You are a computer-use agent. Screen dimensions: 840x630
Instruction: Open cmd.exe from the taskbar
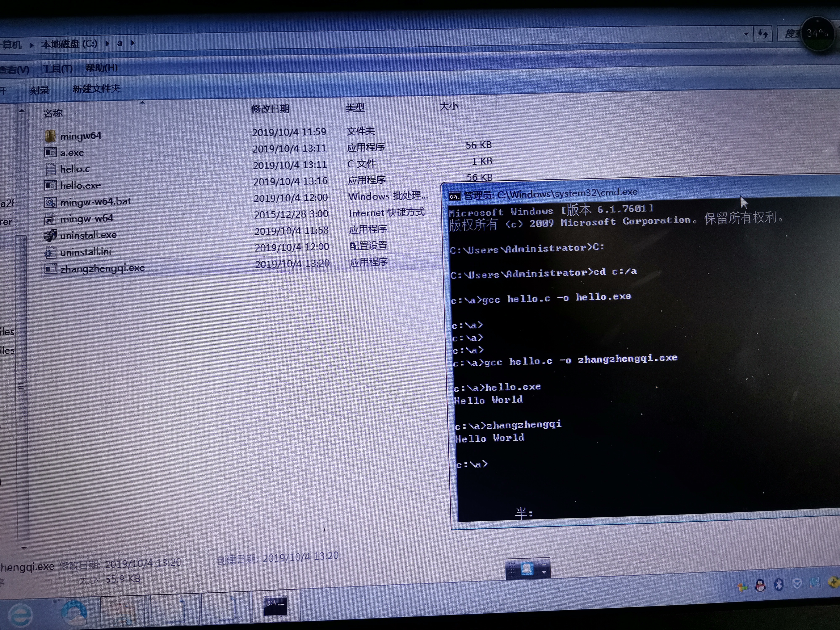275,606
